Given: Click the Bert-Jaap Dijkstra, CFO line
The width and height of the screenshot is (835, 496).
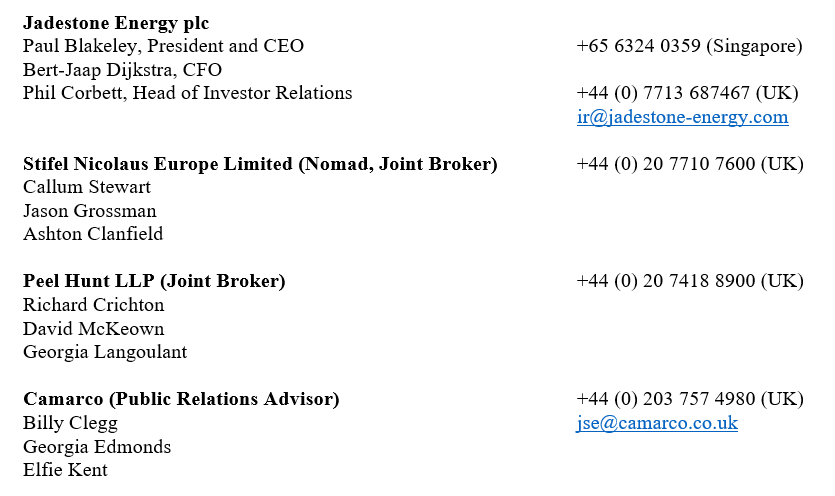Looking at the screenshot, I should (122, 70).
